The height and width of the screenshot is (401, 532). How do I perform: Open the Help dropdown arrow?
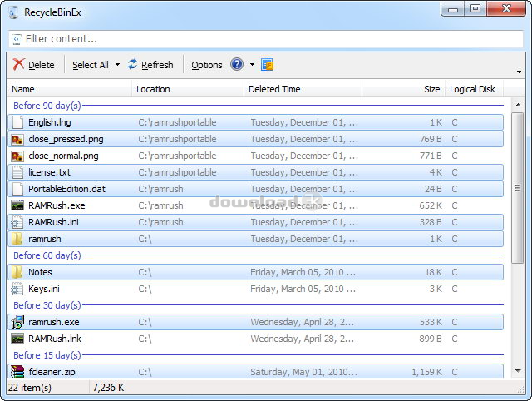[252, 65]
